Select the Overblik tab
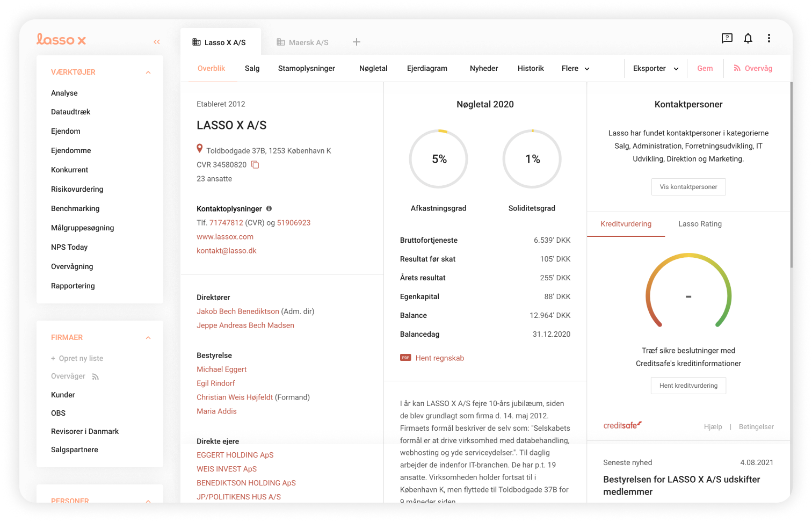Screen dimensions: 812x522 click(212, 69)
